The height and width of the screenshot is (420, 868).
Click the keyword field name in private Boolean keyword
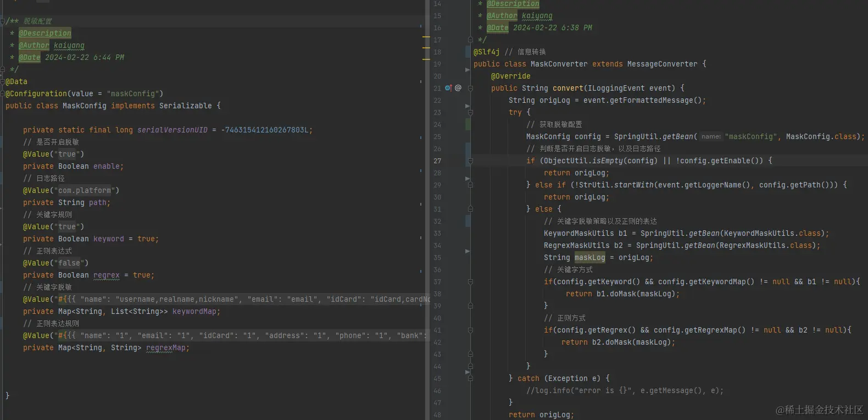pos(109,239)
